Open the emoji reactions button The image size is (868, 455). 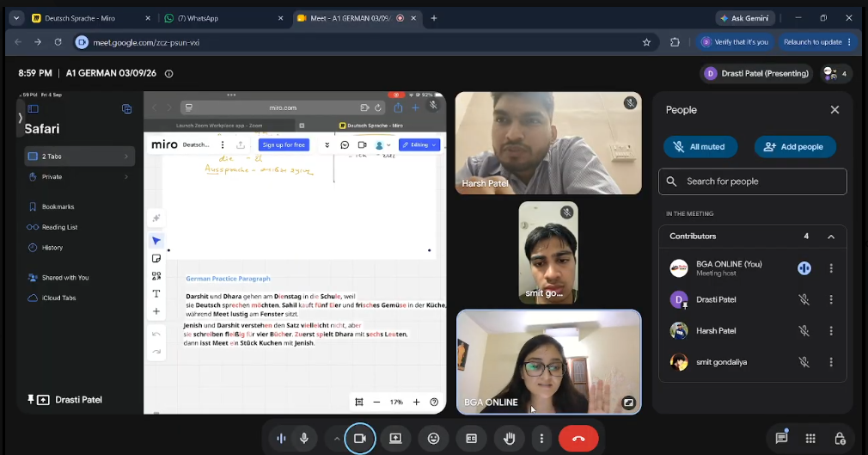pos(433,439)
